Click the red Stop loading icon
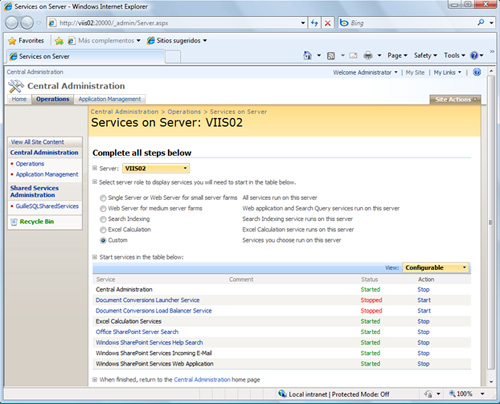The image size is (500, 404). (x=328, y=23)
